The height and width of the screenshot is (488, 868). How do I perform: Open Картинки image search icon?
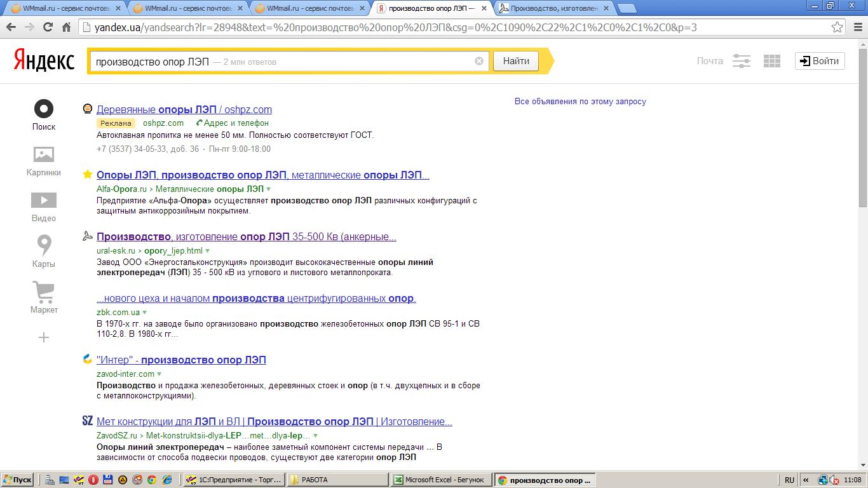tap(44, 154)
